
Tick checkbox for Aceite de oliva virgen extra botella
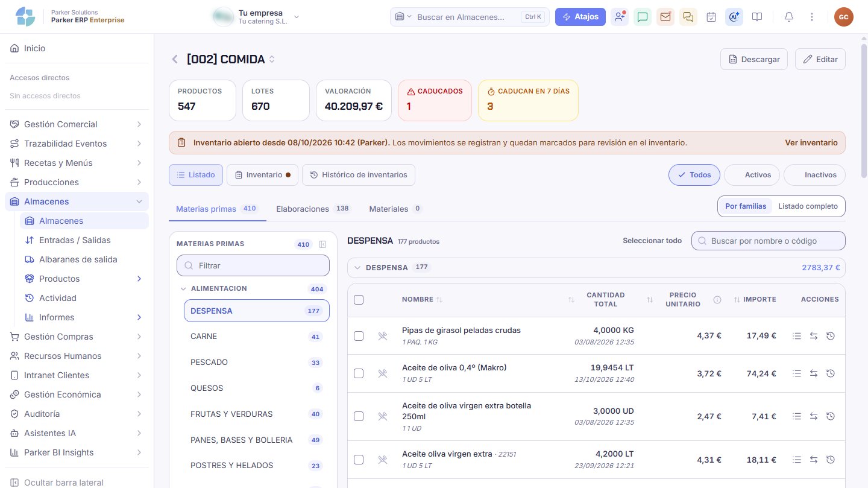[x=359, y=416]
